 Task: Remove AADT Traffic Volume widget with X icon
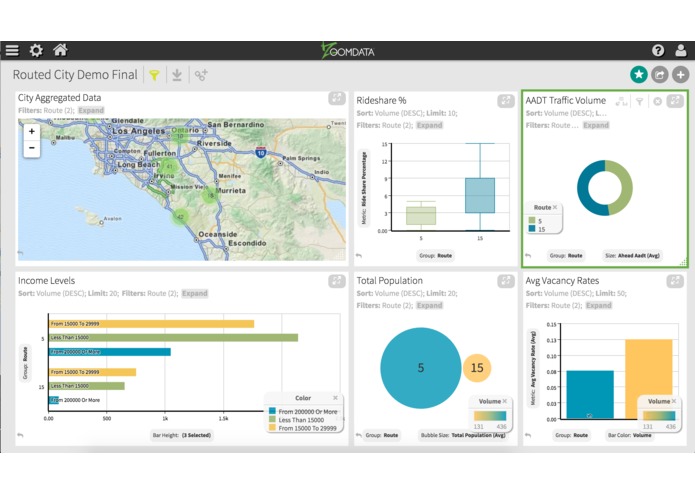point(657,102)
